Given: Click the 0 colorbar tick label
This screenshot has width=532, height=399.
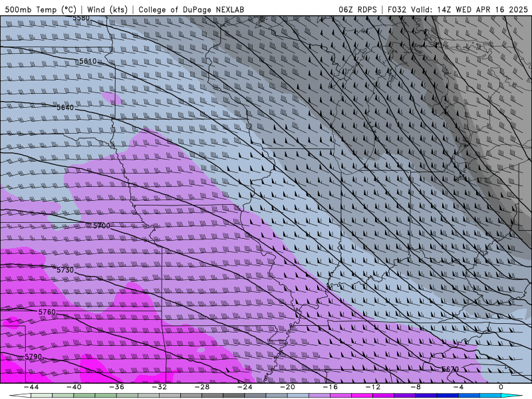Looking at the screenshot, I should coord(501,387).
